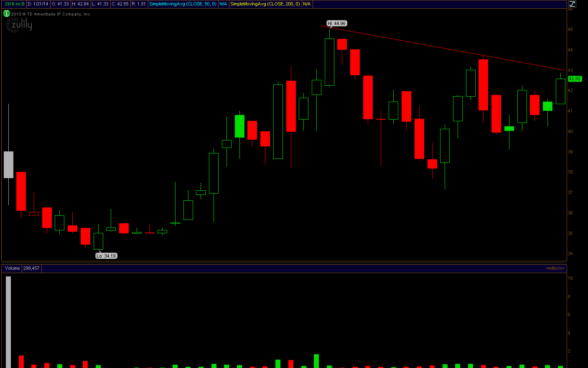Click the green 42.55 last price tag

(x=575, y=79)
